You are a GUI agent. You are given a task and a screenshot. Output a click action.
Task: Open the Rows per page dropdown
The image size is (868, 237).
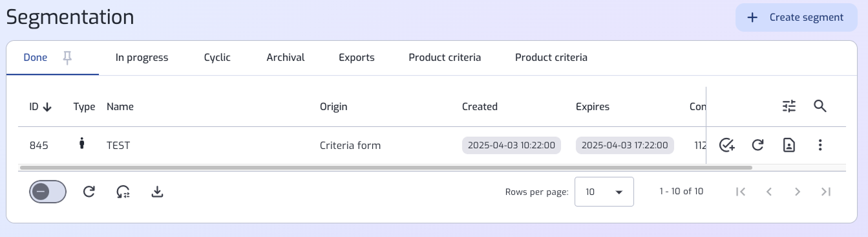[x=604, y=192]
